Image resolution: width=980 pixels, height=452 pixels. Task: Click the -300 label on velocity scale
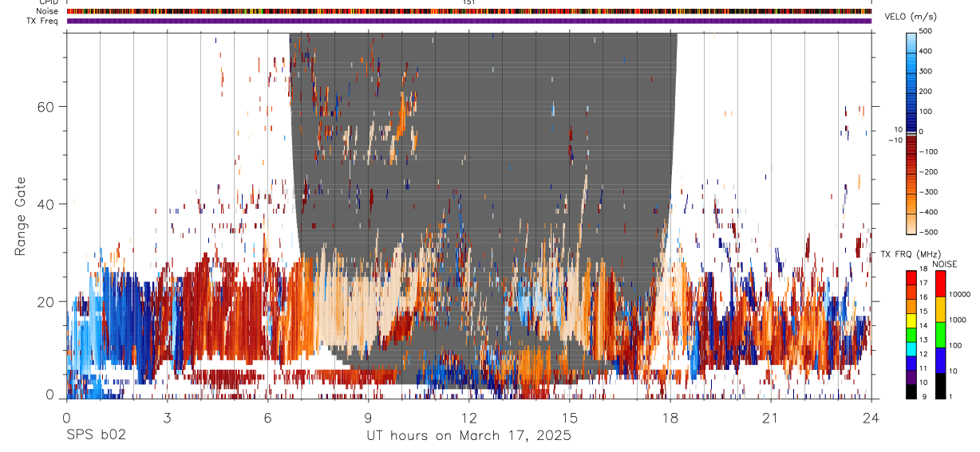(x=930, y=192)
